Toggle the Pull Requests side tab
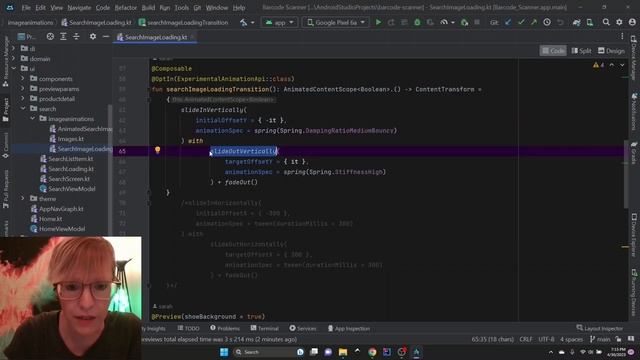 point(6,190)
